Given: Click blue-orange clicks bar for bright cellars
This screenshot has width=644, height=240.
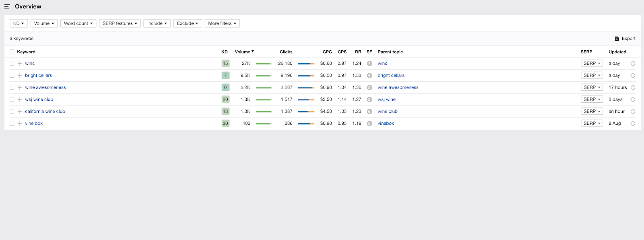Looking at the screenshot, I should click(x=306, y=76).
